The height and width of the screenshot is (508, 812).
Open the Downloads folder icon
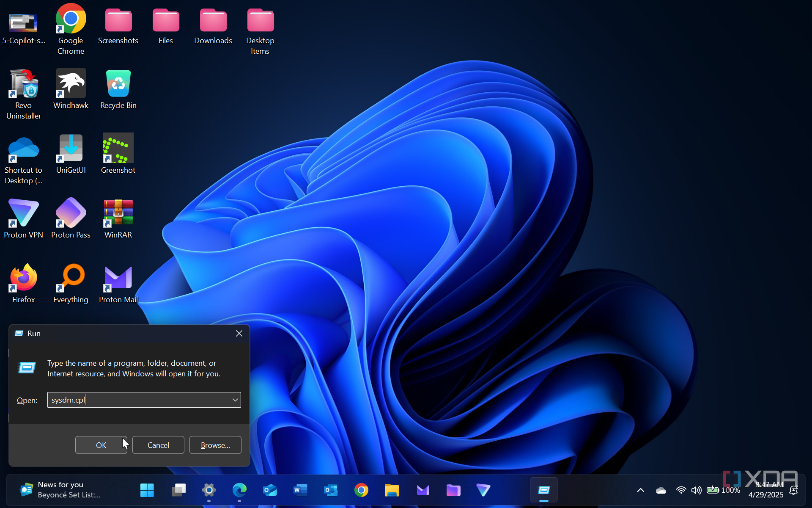(x=213, y=25)
